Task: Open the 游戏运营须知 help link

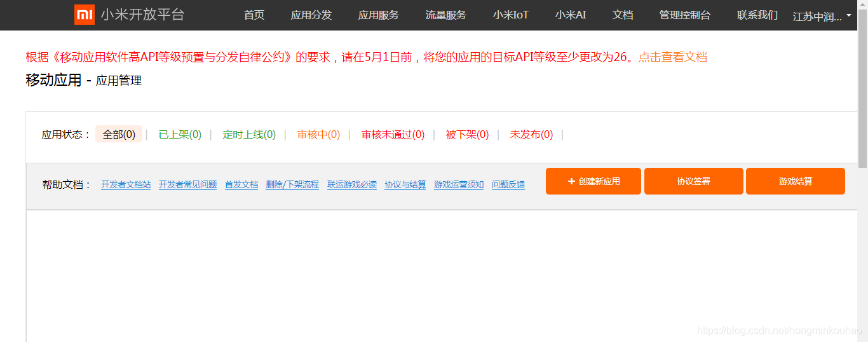Action: point(459,184)
